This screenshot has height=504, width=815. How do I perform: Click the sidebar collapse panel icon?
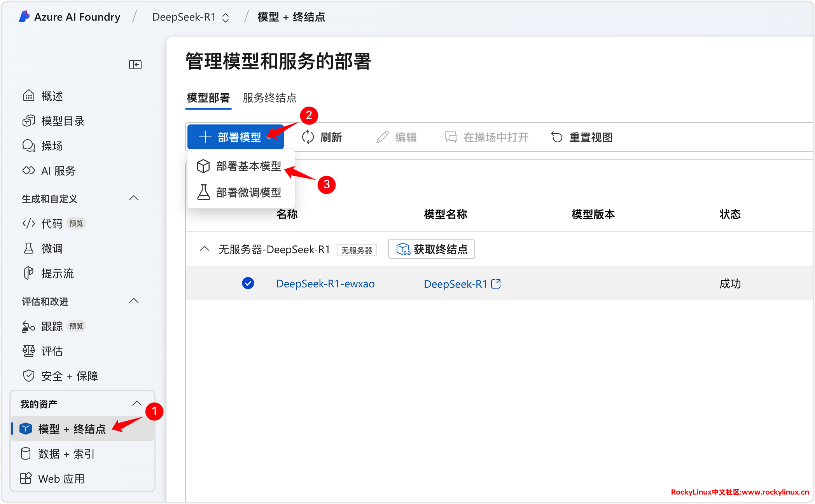(135, 65)
